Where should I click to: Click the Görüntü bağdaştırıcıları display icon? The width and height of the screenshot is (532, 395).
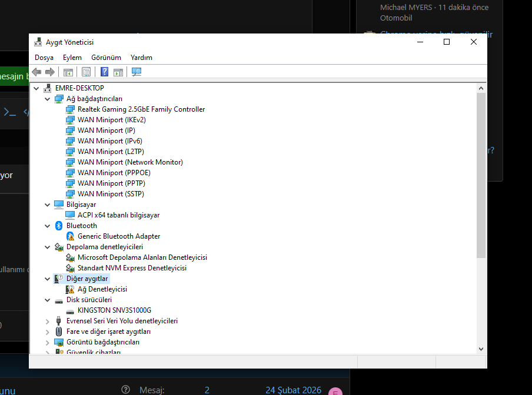[x=59, y=342]
